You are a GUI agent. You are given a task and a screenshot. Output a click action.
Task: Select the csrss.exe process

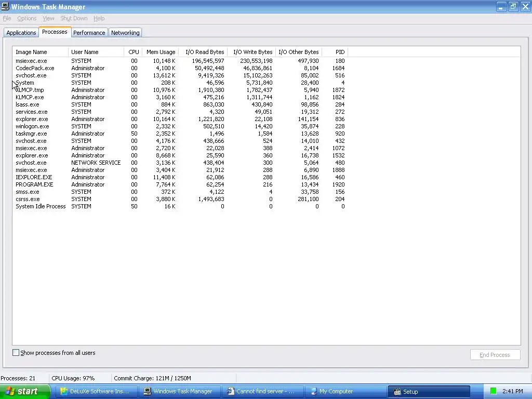click(x=180, y=199)
